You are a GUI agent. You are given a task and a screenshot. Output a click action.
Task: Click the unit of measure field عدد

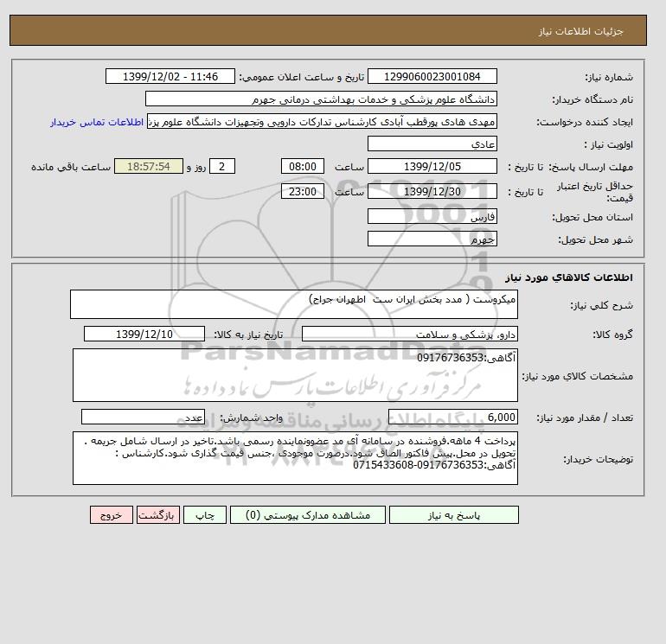143,417
